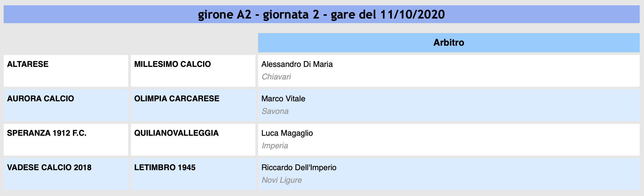Click the Savona section label
This screenshot has width=644, height=196.
click(x=275, y=111)
